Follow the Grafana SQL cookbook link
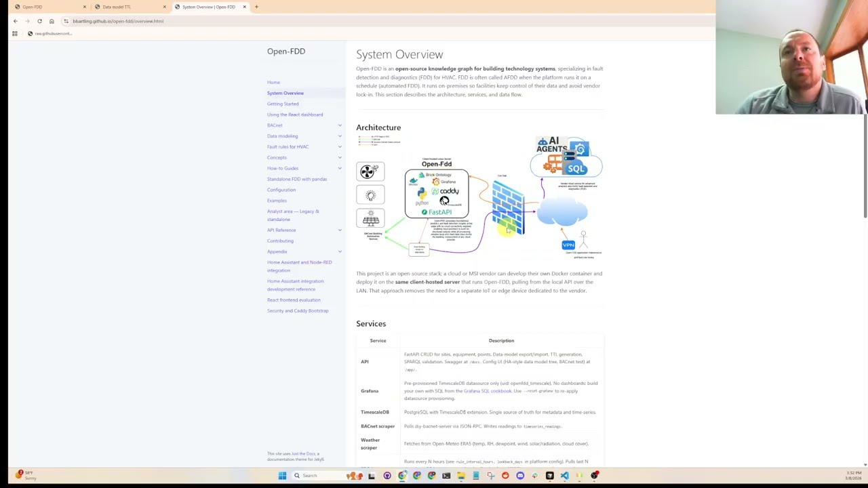Image resolution: width=868 pixels, height=488 pixels. pos(488,391)
